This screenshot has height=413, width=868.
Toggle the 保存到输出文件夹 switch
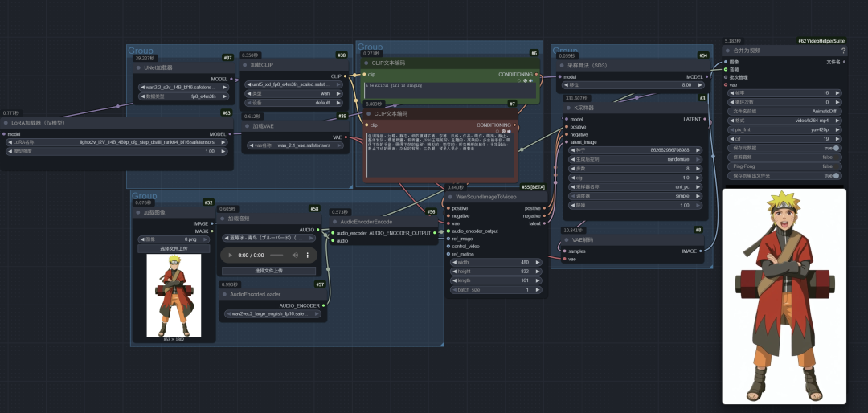coord(836,175)
